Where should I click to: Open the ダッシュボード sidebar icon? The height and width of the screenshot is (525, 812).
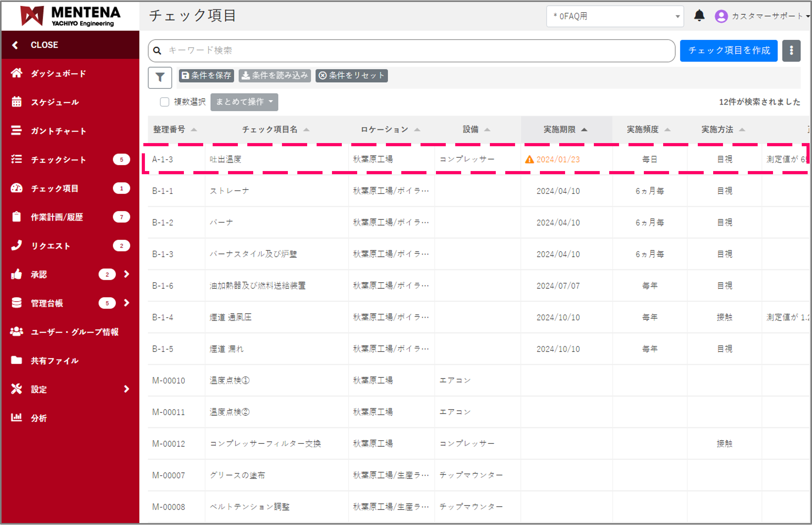coord(17,73)
